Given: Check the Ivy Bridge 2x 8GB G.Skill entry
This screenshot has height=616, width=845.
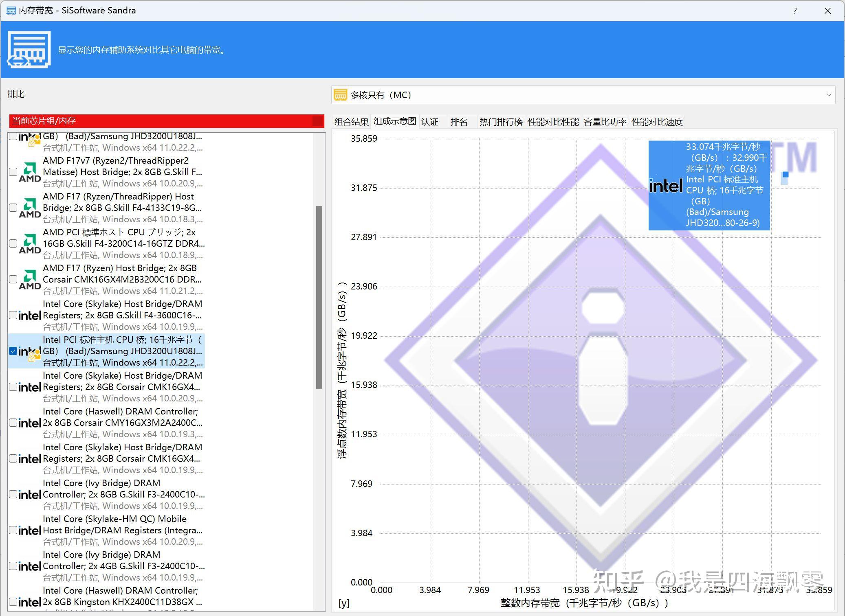Looking at the screenshot, I should (13, 494).
